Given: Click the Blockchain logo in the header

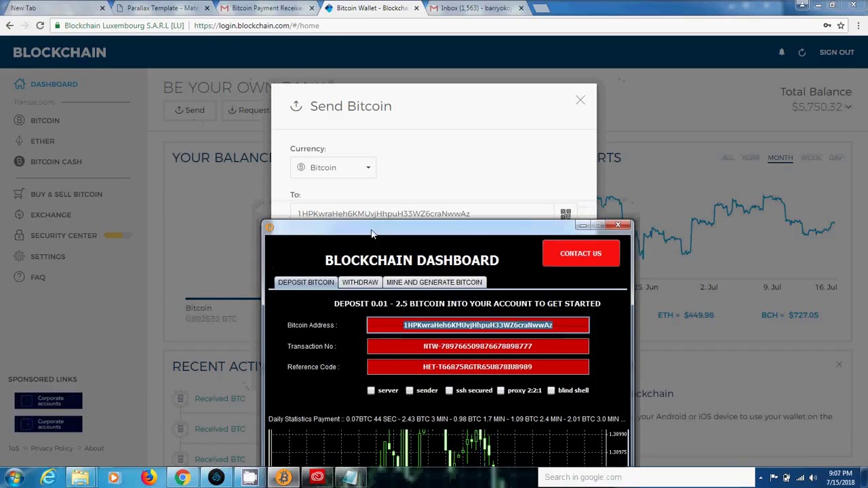Looking at the screenshot, I should click(x=60, y=52).
